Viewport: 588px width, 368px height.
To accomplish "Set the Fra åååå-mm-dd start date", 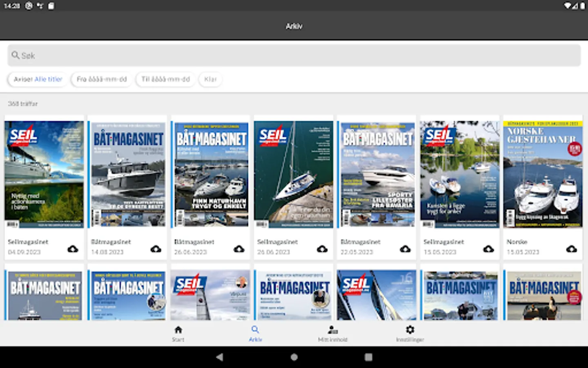I will point(102,79).
